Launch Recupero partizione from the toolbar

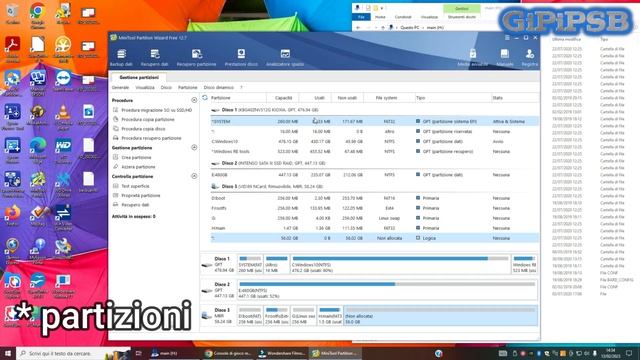[x=196, y=58]
